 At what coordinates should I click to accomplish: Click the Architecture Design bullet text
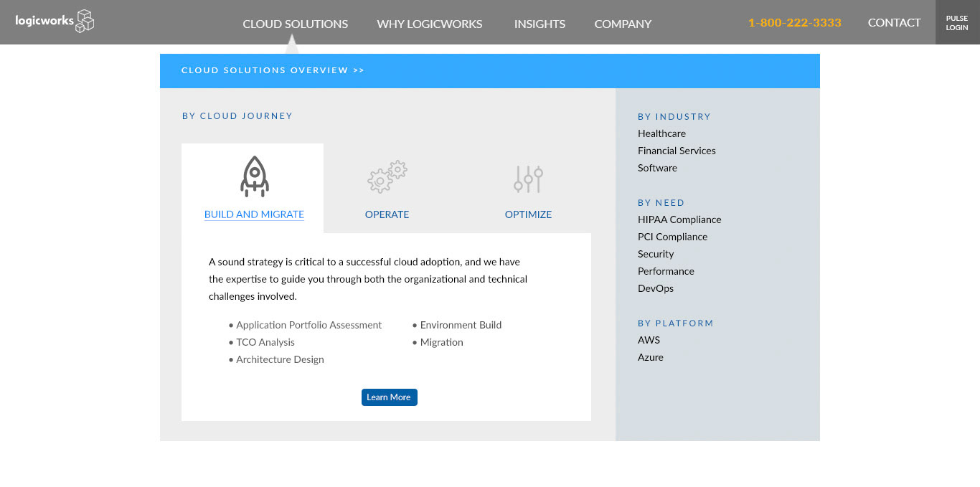pos(280,359)
